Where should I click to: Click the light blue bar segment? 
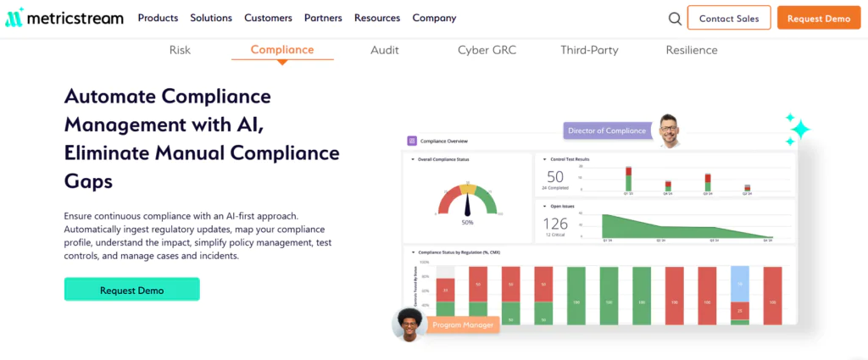tap(740, 284)
